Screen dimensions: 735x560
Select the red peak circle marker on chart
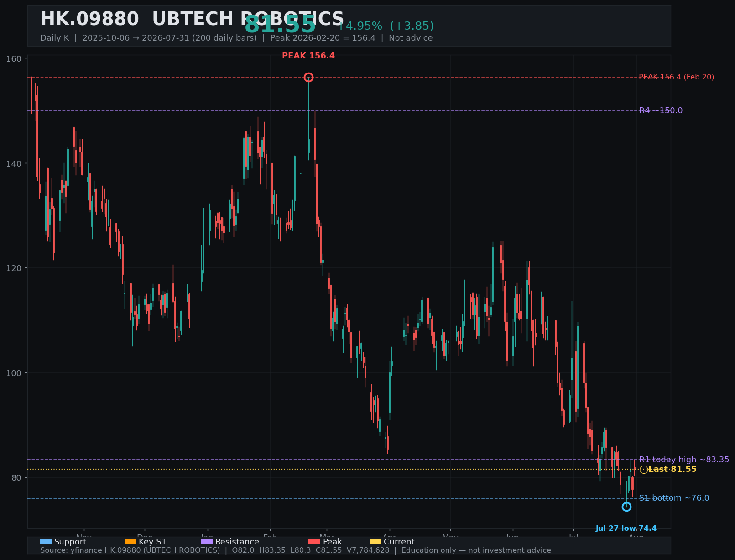click(308, 77)
